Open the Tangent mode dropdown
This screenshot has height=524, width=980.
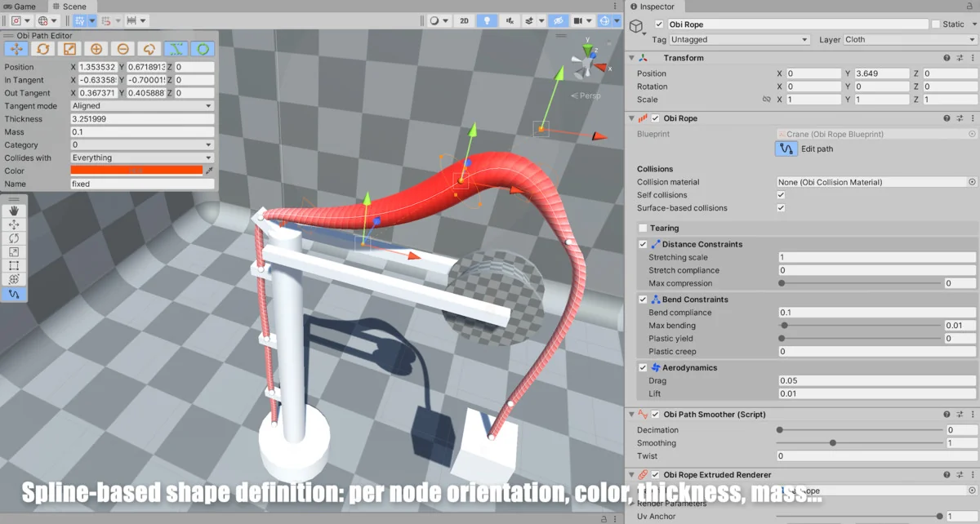click(x=142, y=106)
